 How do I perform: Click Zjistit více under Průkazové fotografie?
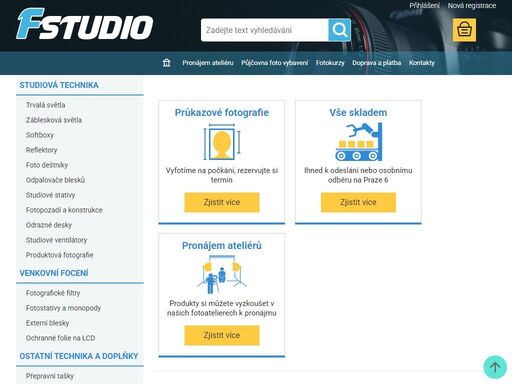(222, 202)
